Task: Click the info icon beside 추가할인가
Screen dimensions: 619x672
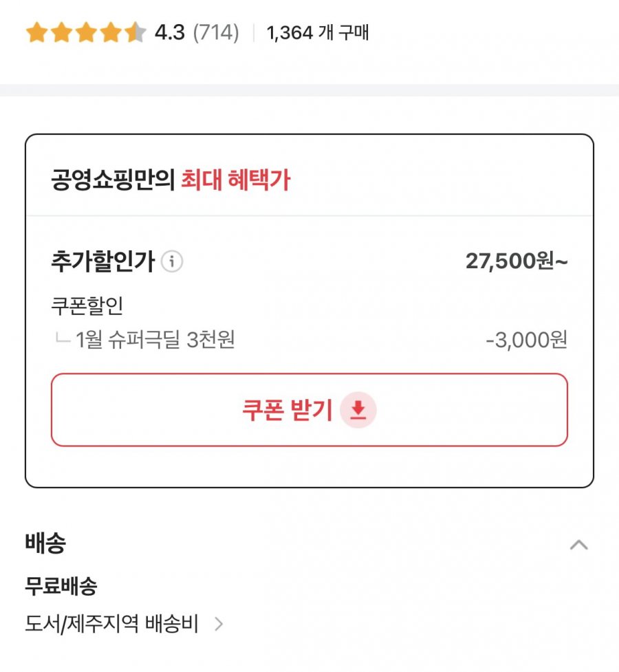Action: pyautogui.click(x=173, y=261)
